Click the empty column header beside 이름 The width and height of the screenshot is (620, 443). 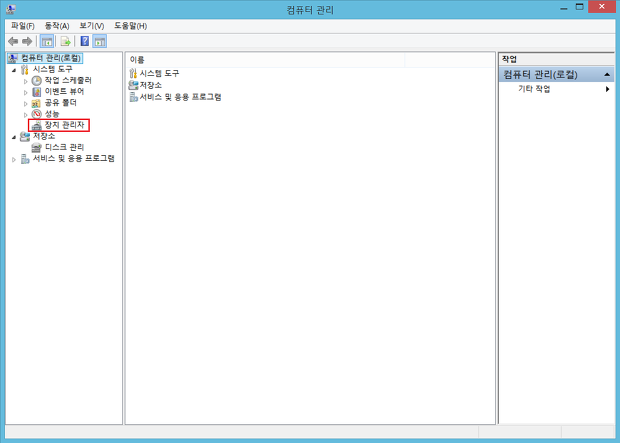coord(450,60)
